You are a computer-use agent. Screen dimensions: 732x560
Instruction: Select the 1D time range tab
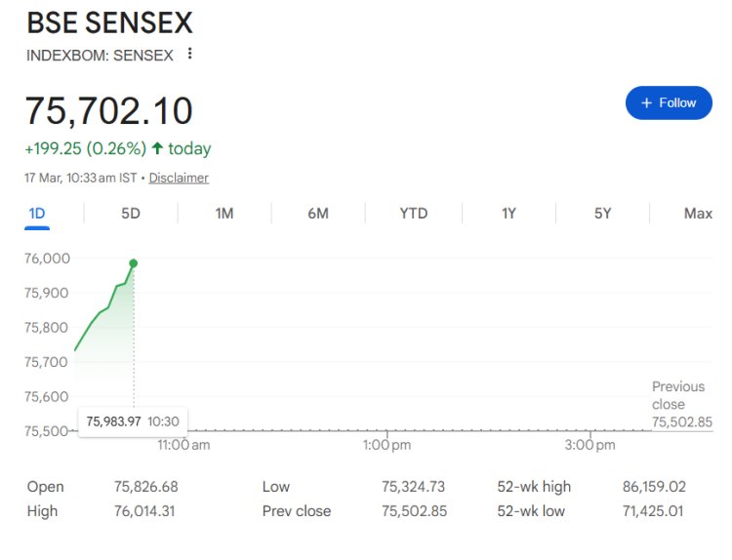(37, 214)
